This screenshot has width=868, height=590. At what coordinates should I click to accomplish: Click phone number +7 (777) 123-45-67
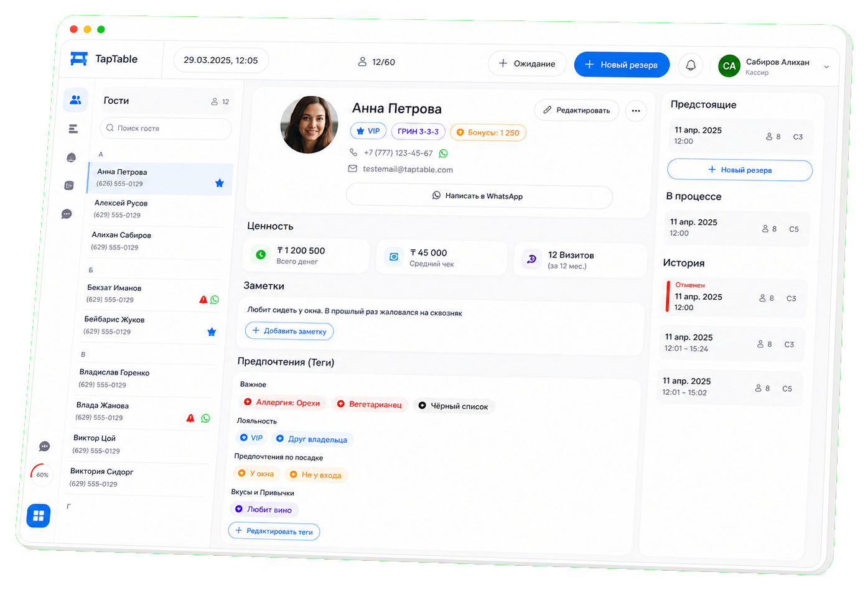coord(398,153)
